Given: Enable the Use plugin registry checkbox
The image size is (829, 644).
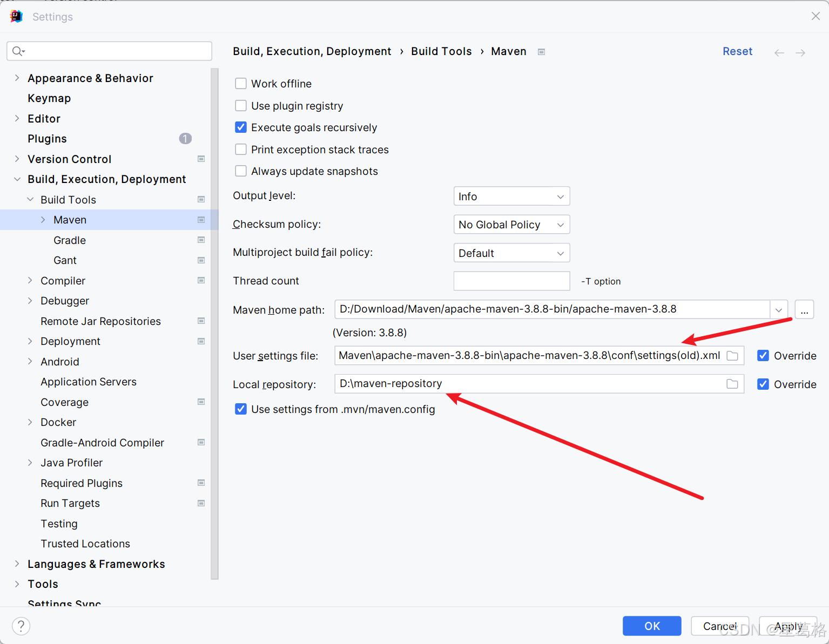Looking at the screenshot, I should (241, 106).
